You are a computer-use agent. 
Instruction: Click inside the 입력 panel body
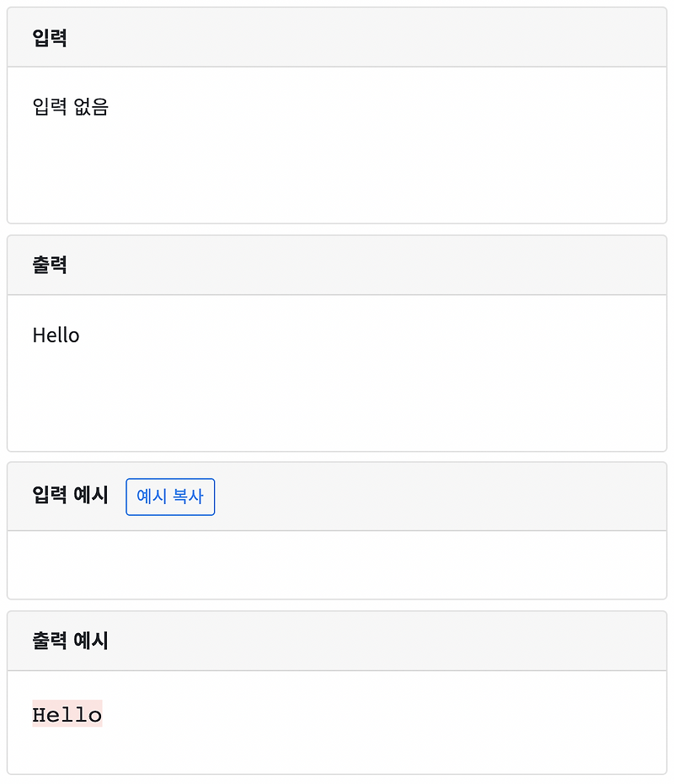[337, 152]
